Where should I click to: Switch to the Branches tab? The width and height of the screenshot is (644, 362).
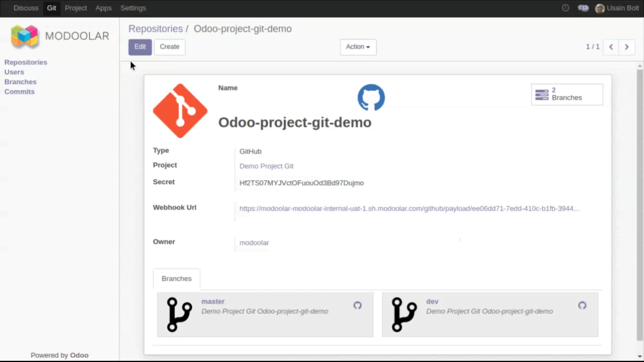(176, 279)
